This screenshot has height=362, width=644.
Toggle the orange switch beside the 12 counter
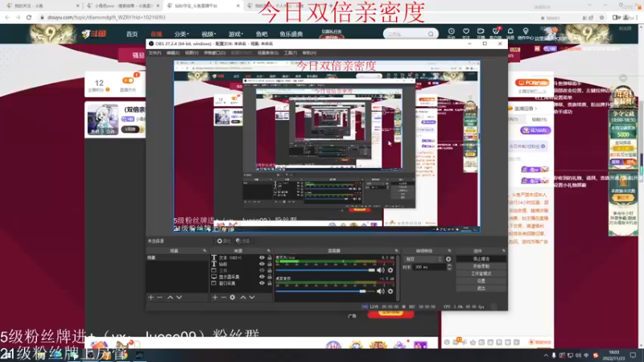[x=128, y=80]
